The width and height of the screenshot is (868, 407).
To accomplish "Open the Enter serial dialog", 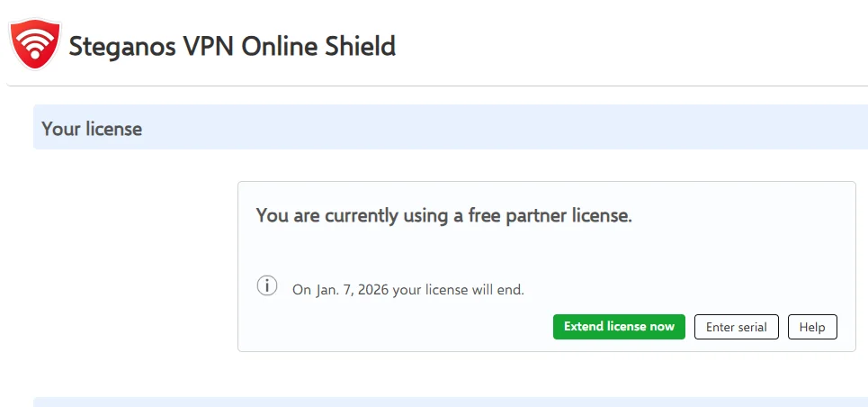I will (737, 327).
